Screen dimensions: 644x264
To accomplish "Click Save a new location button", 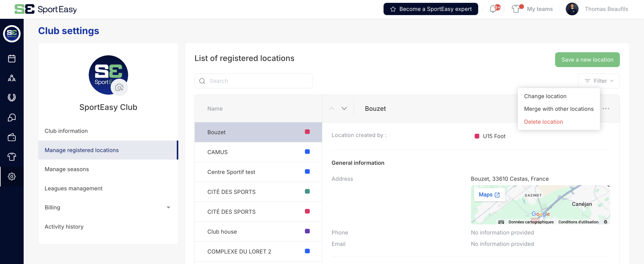I will click(587, 60).
